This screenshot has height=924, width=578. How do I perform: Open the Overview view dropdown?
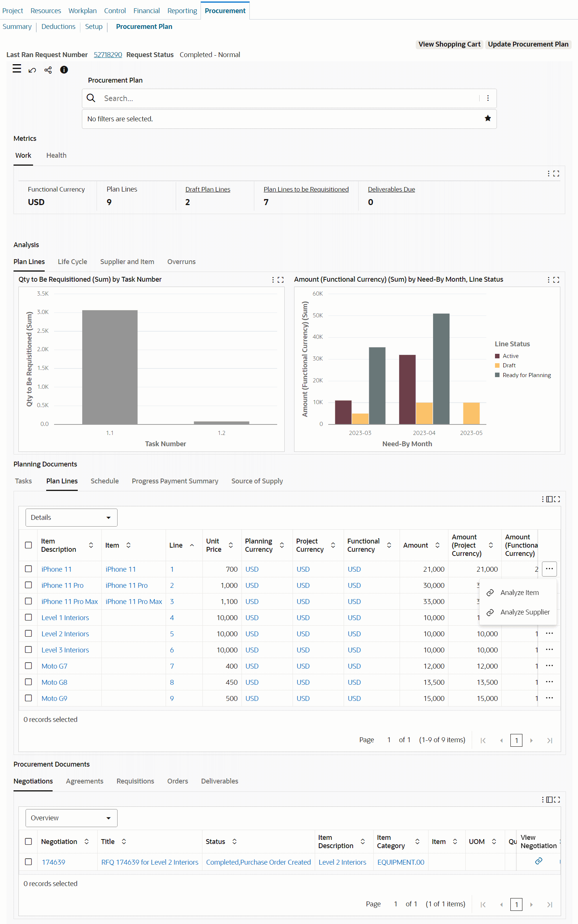click(71, 818)
